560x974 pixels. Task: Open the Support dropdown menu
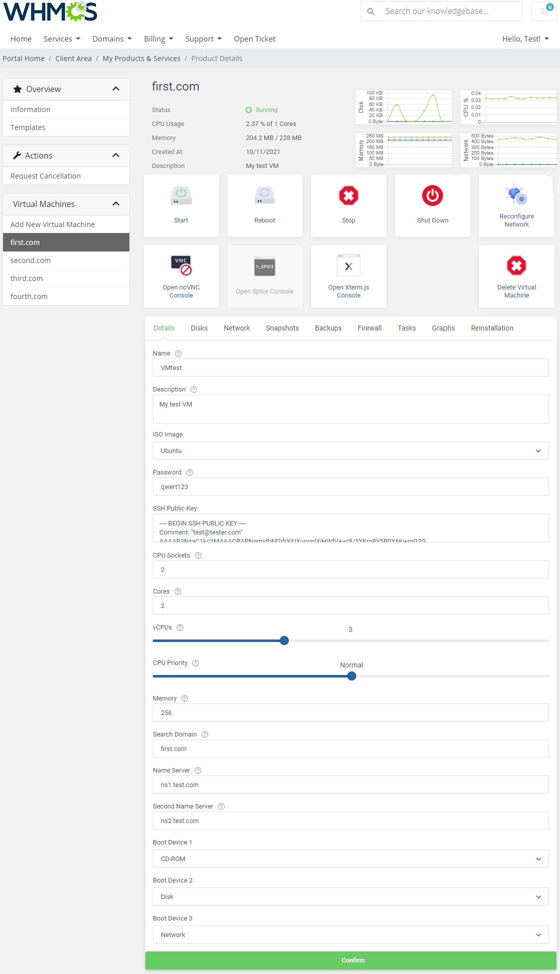click(x=203, y=39)
